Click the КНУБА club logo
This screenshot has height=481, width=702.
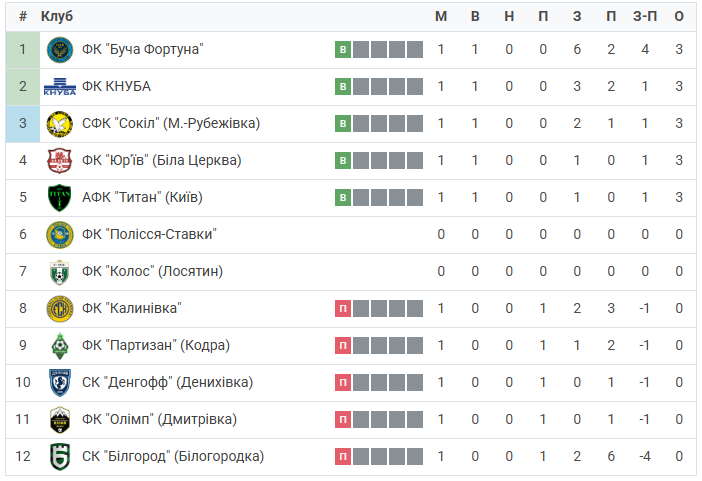click(x=60, y=86)
